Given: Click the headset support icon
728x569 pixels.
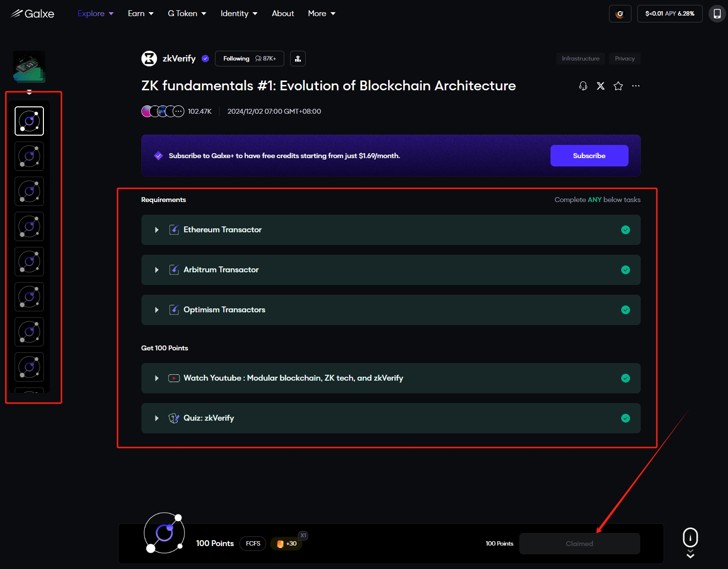Looking at the screenshot, I should (x=583, y=86).
